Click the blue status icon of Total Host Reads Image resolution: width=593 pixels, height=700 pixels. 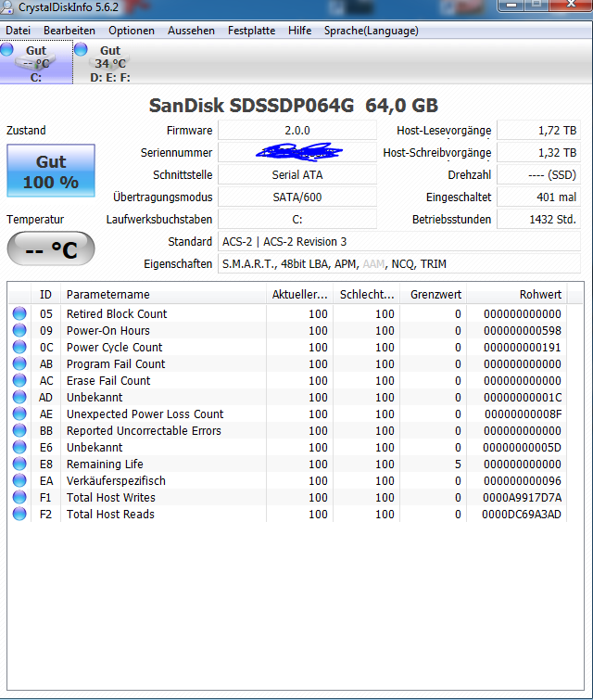click(19, 514)
